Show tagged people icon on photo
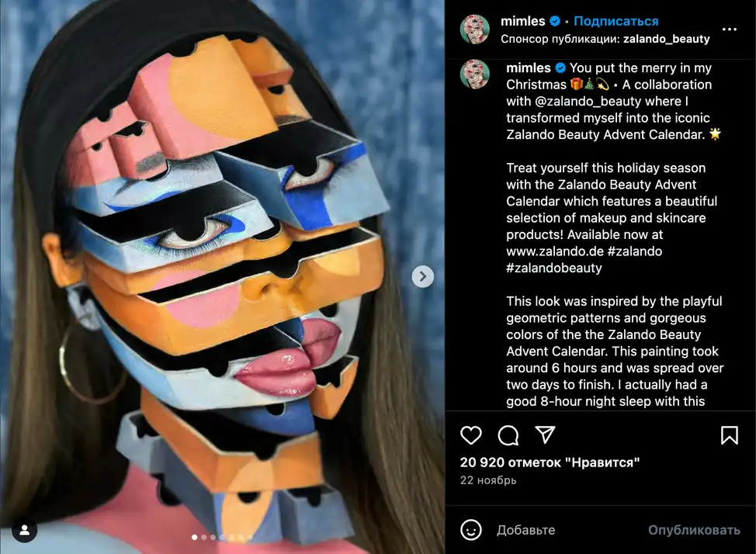Viewport: 756px width, 554px height. pos(24,530)
